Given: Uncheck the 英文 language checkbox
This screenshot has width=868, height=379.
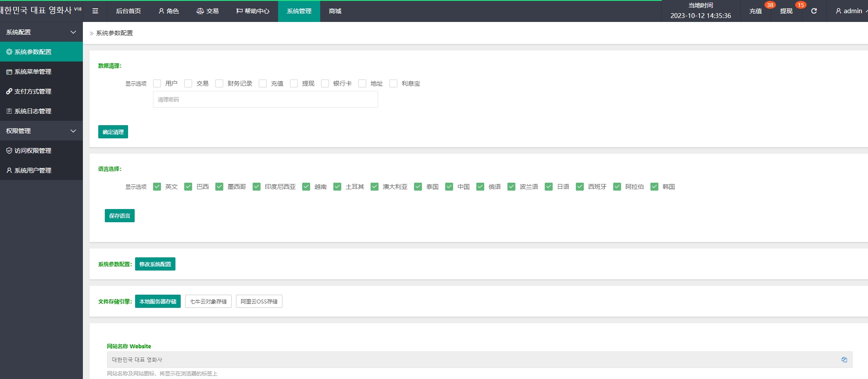Looking at the screenshot, I should click(x=157, y=187).
